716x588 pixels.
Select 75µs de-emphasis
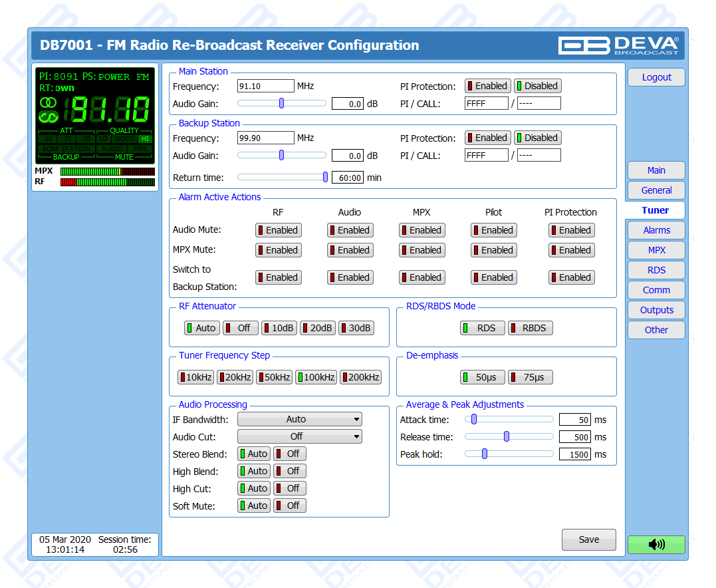pyautogui.click(x=530, y=377)
